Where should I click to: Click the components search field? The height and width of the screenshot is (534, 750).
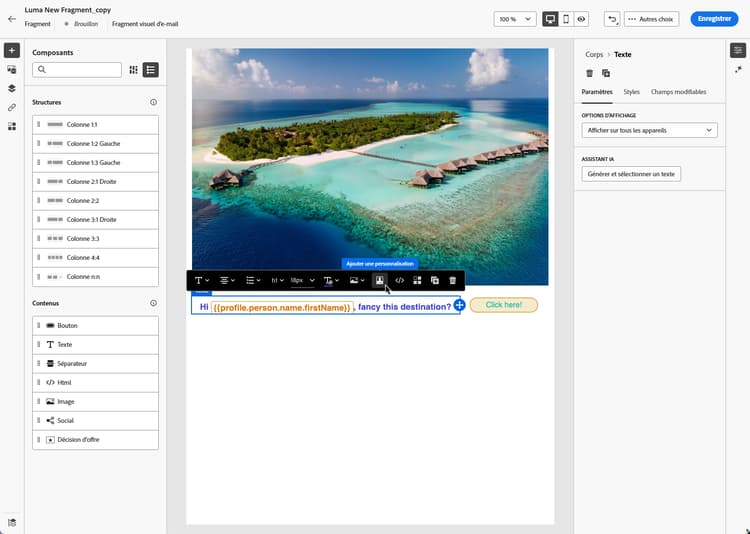(x=78, y=70)
